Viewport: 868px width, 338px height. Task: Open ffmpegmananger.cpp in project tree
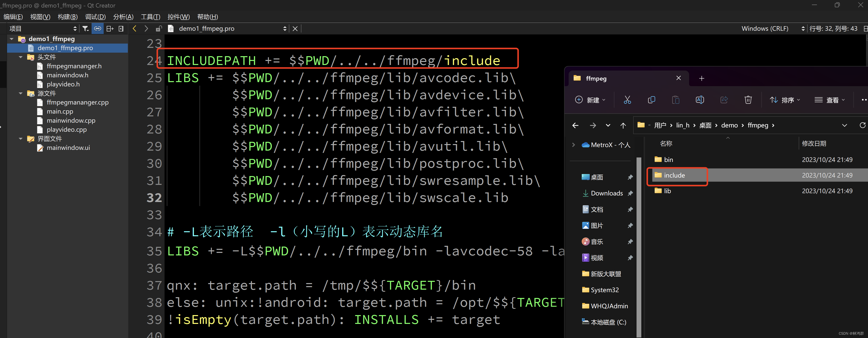tap(77, 103)
